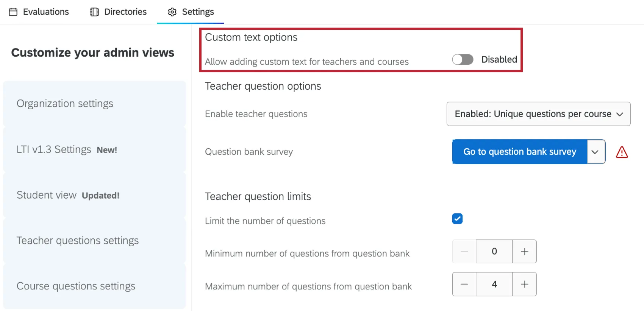Click the minus icon for maximum question count

tap(464, 284)
